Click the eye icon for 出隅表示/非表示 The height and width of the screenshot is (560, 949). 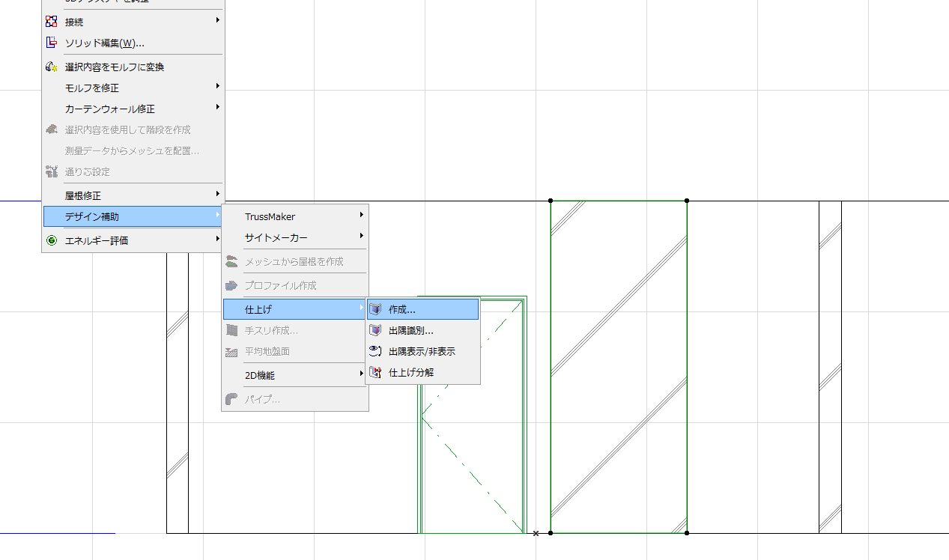click(x=375, y=350)
